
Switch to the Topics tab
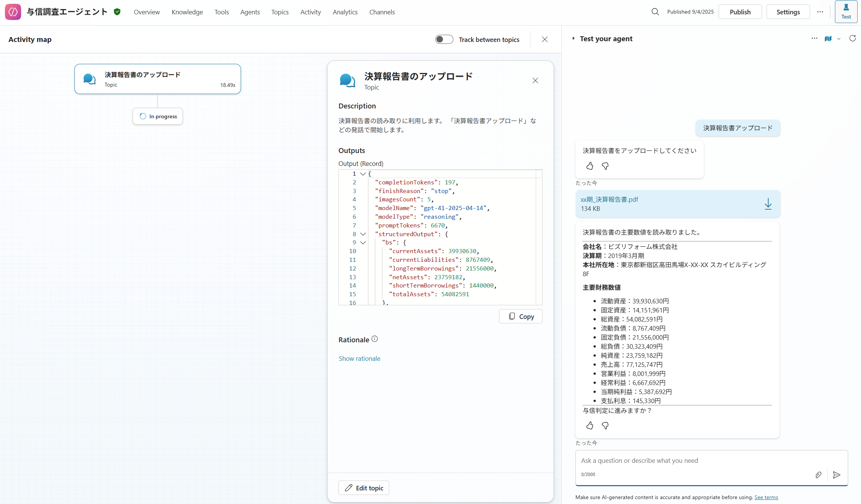coord(280,12)
